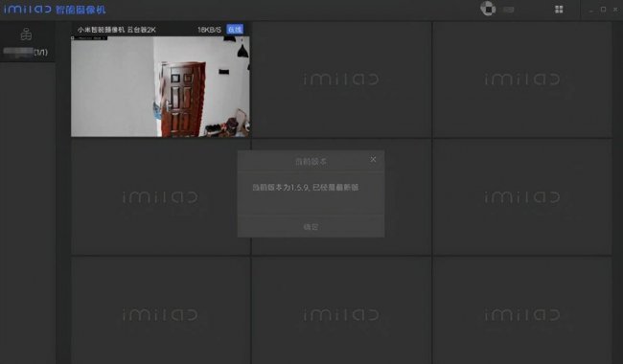The height and width of the screenshot is (364, 623).
Task: Click the version message text 当前版本为1.5.9
Action: (306, 188)
